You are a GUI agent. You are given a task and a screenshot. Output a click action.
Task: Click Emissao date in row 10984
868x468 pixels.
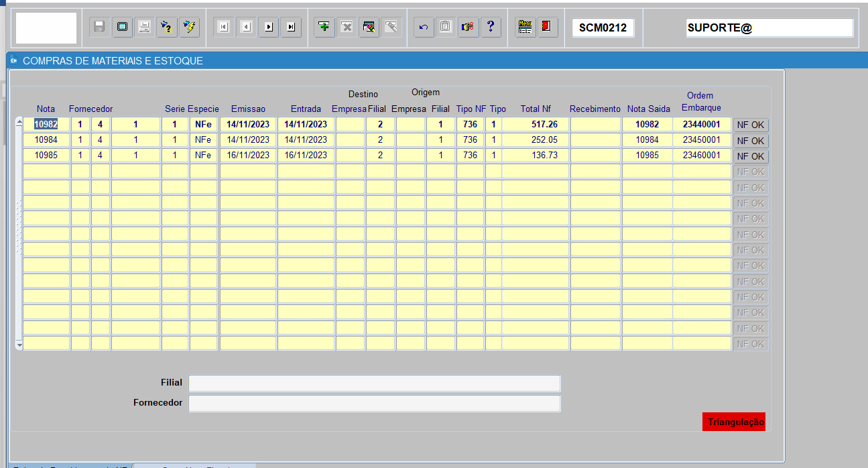[248, 139]
